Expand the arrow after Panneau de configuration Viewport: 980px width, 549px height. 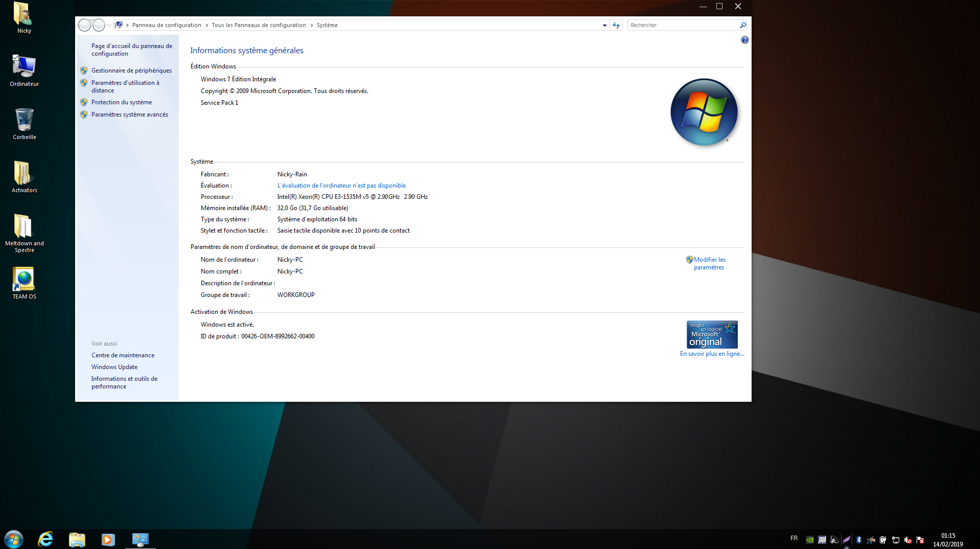coord(207,25)
